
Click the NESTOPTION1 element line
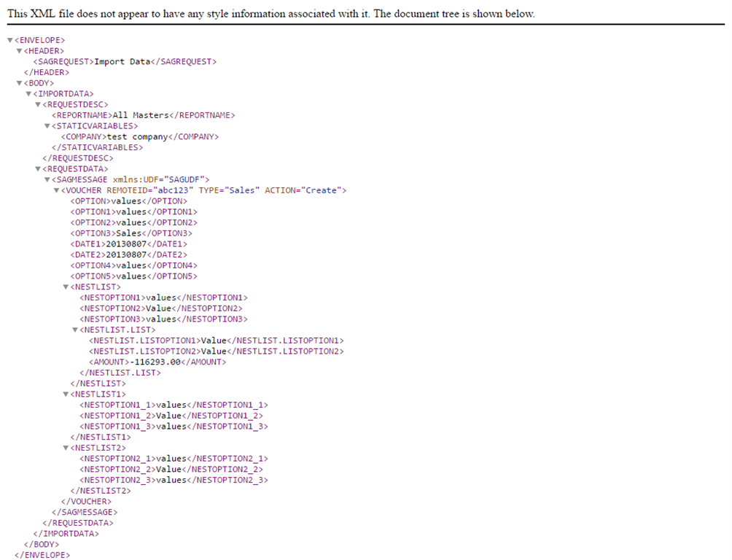click(x=164, y=298)
